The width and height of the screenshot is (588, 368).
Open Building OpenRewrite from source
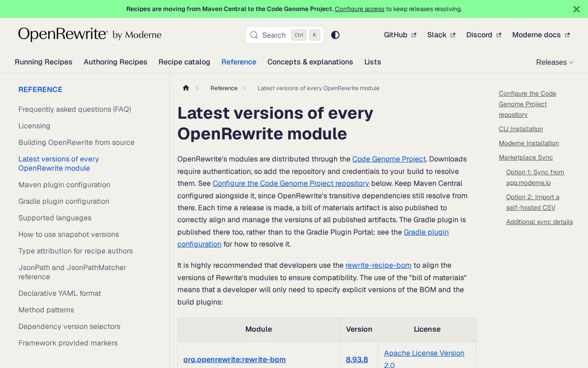pos(76,142)
